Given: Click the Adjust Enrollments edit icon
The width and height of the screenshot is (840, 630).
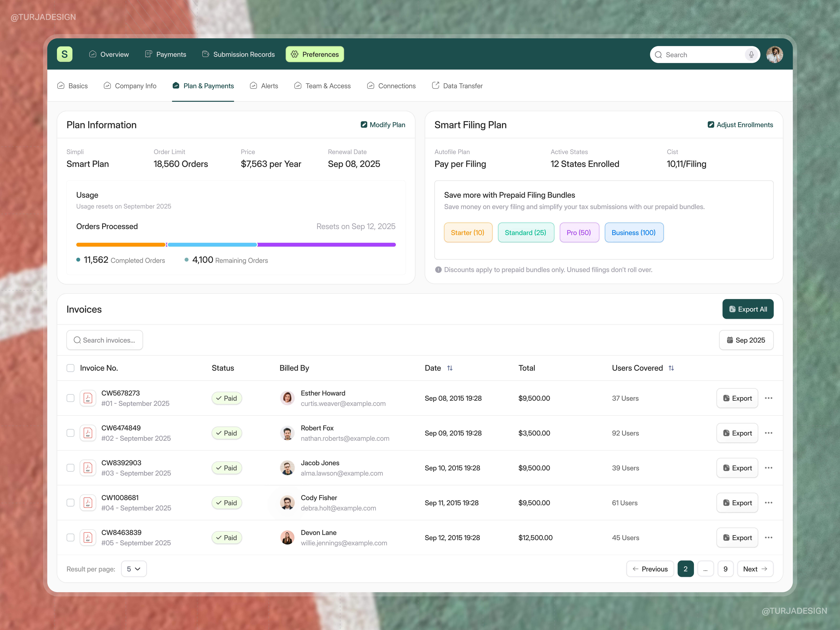Looking at the screenshot, I should tap(711, 125).
